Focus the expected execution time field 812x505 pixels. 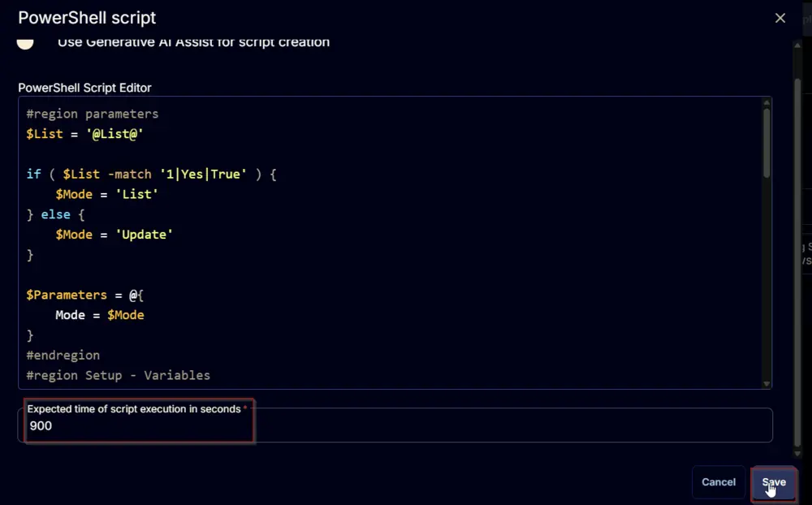click(x=395, y=425)
